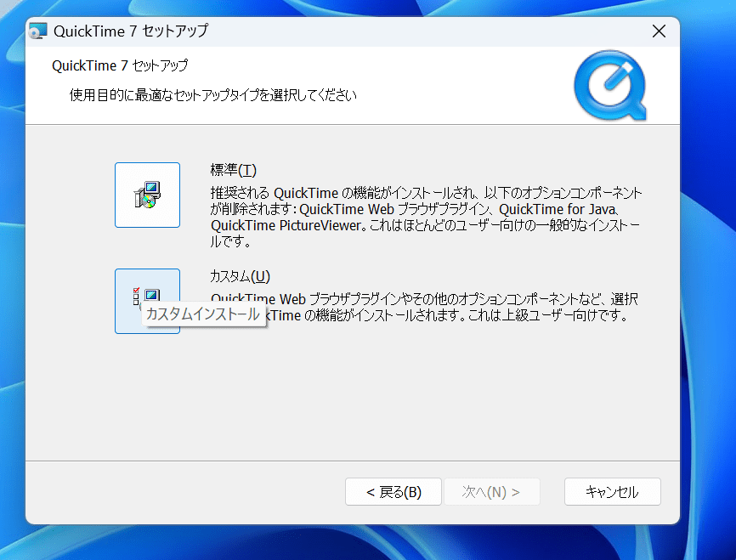Close the QuickTime 7 setup window
This screenshot has width=736, height=560.
659,31
